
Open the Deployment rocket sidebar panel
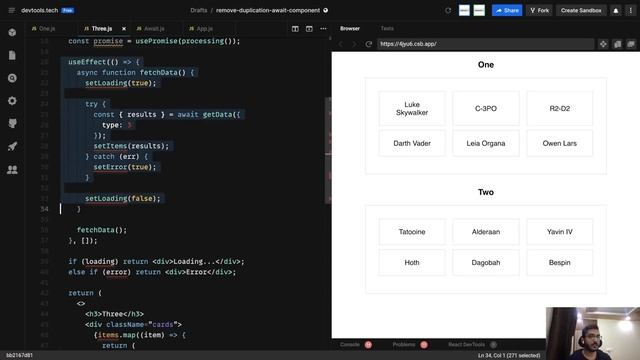click(x=12, y=146)
